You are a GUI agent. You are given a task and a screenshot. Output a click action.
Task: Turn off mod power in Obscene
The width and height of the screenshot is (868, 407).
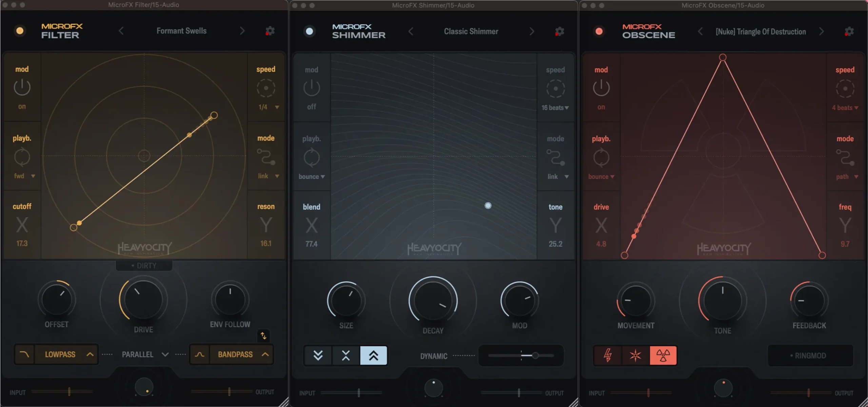coord(601,88)
